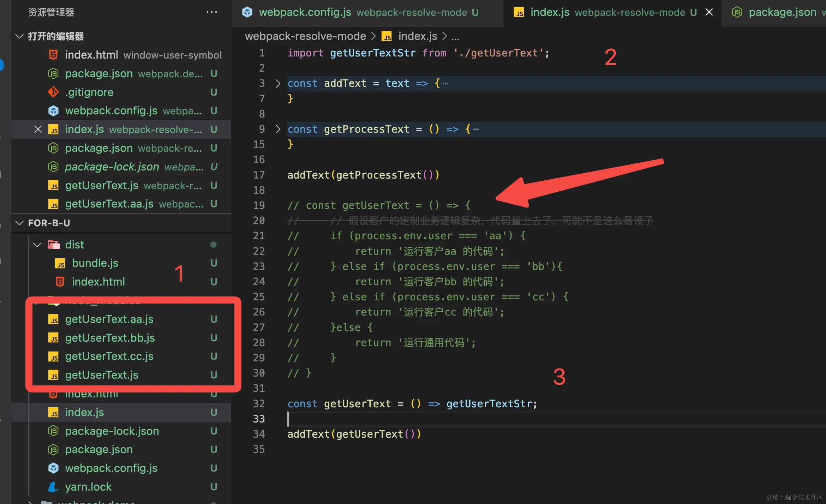
Task: Expand the folded addText function on line 3
Action: click(278, 83)
